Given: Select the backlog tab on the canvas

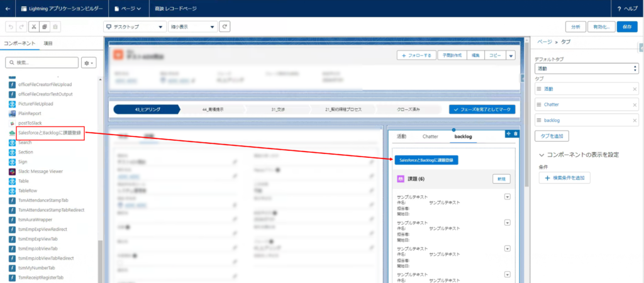Looking at the screenshot, I should 464,136.
